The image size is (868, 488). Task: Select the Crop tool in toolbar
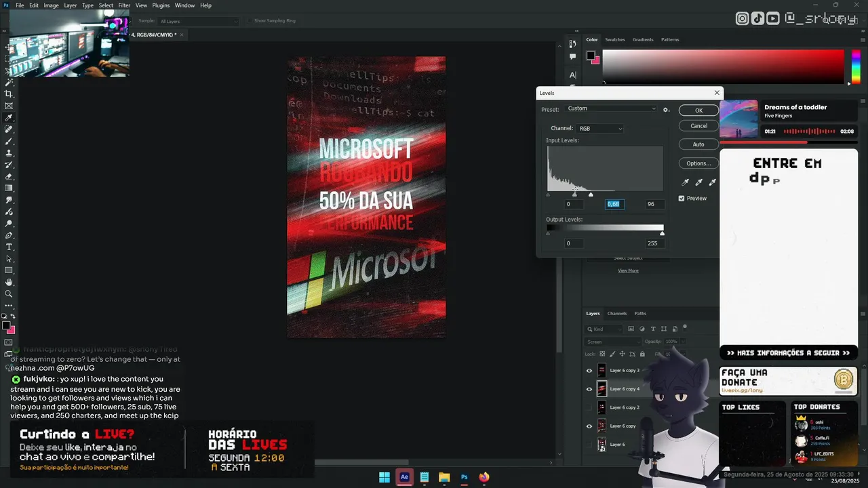[x=9, y=94]
